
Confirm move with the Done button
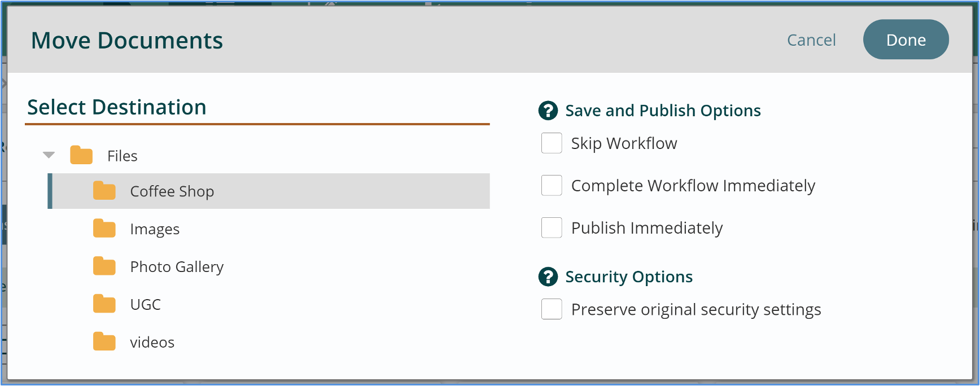tap(905, 40)
